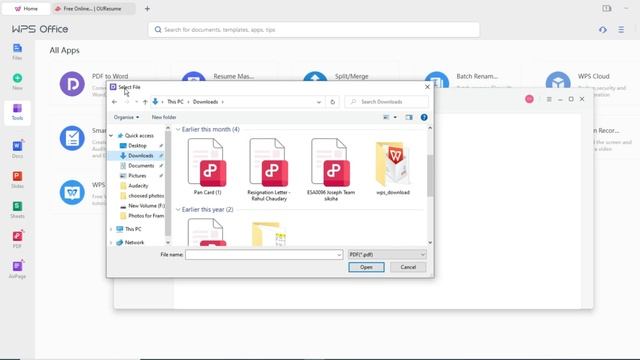Toggle the preview pane in file dialog
Viewport: 640px width, 360px height.
pos(409,118)
